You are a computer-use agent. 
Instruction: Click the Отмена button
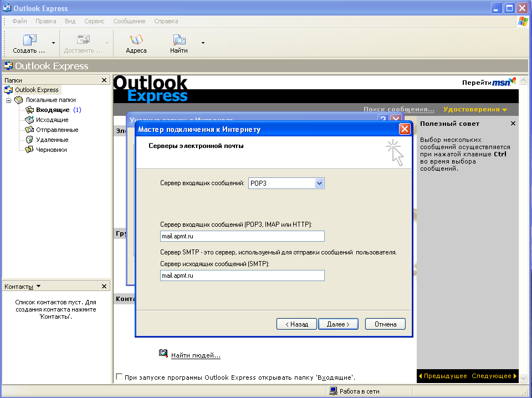pos(386,324)
